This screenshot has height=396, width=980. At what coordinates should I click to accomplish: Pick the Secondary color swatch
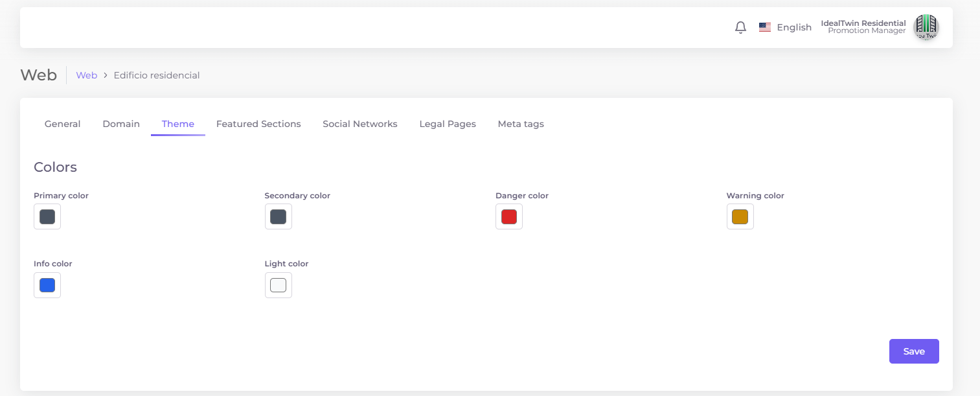(x=279, y=216)
